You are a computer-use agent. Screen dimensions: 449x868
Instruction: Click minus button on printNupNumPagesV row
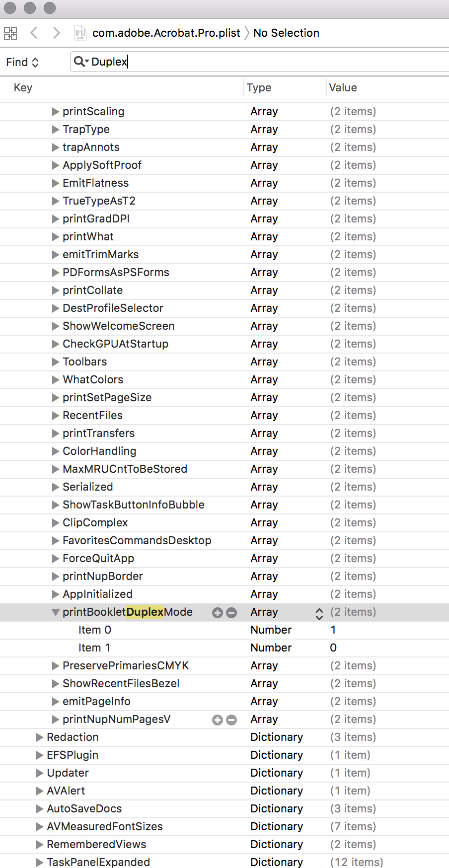[x=231, y=720]
